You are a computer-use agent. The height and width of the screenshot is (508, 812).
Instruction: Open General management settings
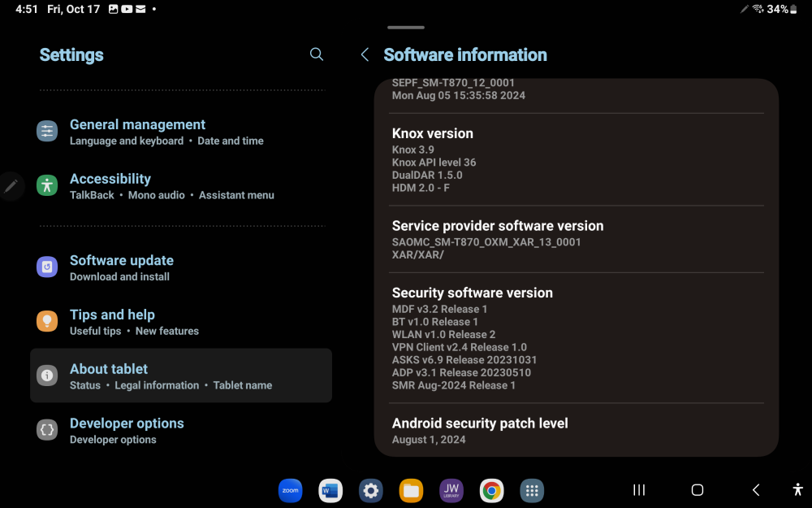pyautogui.click(x=137, y=124)
